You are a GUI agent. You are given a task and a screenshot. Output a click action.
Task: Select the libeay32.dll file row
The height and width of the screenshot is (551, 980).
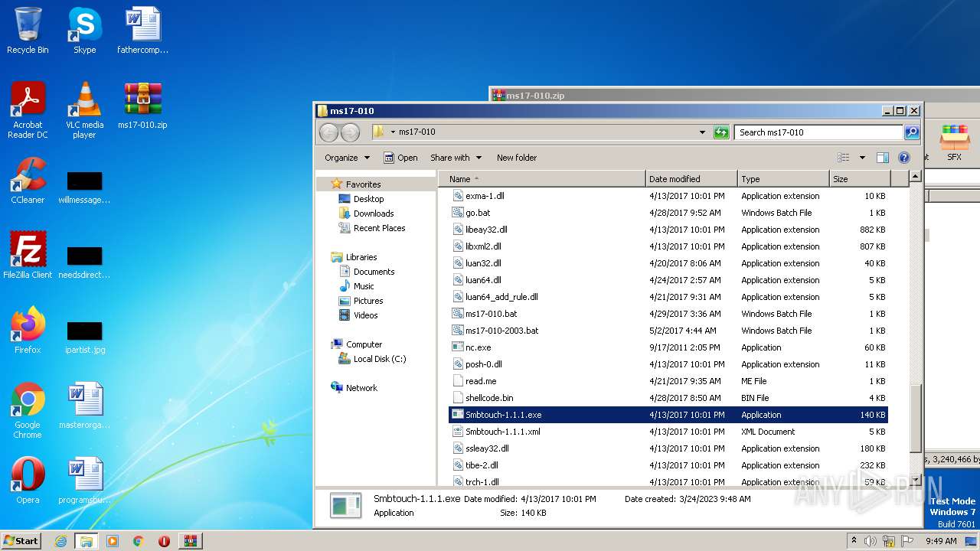[x=668, y=230]
